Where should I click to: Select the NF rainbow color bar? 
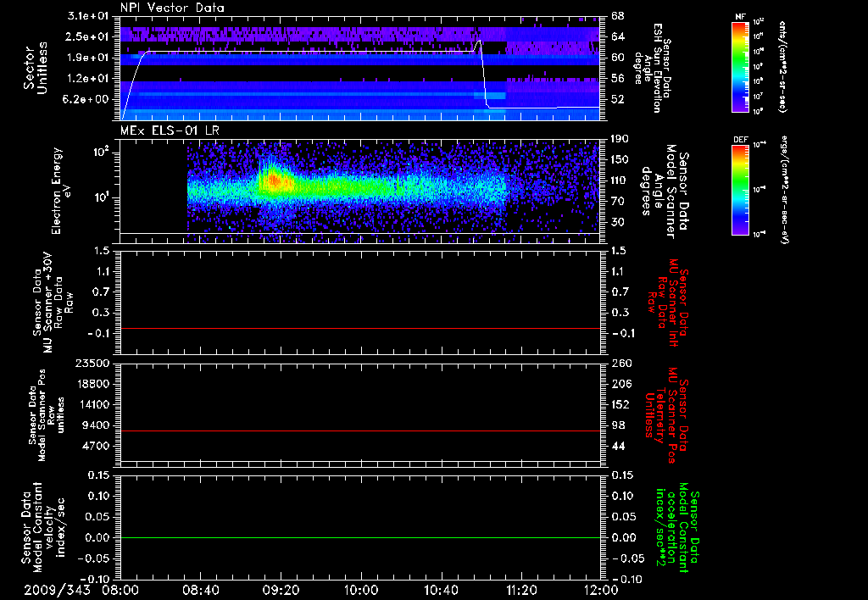coord(741,66)
